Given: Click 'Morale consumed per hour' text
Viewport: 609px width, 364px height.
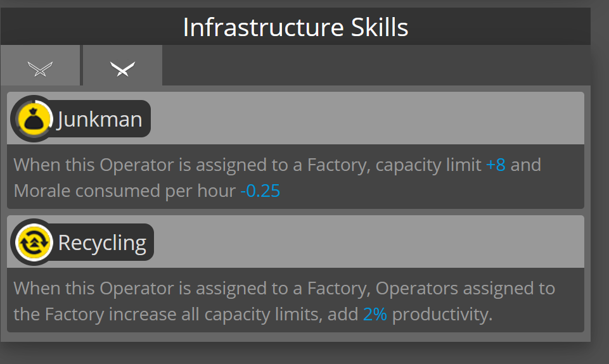Looking at the screenshot, I should tap(124, 191).
